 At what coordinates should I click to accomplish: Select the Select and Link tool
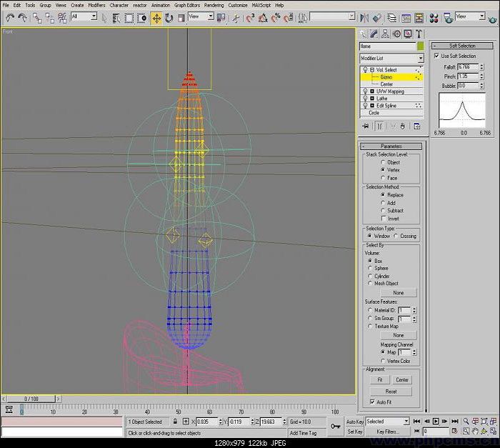[x=37, y=18]
